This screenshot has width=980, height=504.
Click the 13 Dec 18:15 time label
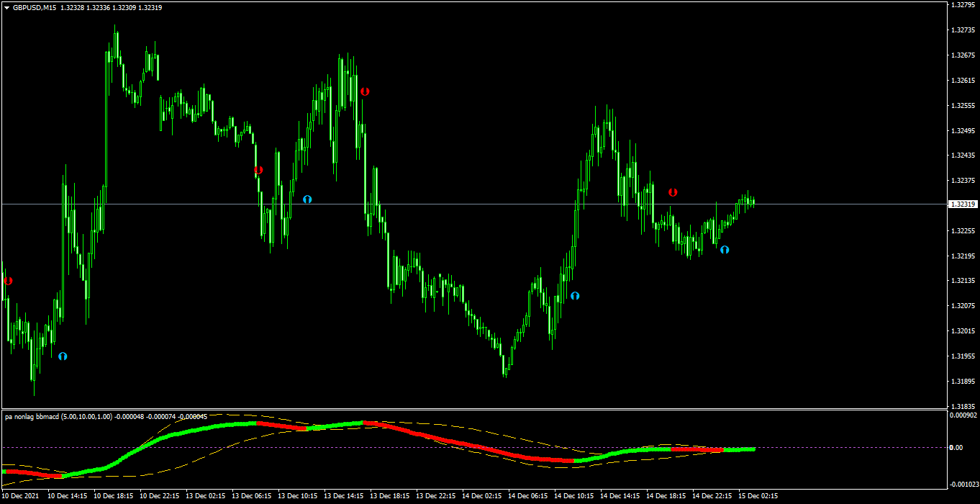[x=390, y=497]
